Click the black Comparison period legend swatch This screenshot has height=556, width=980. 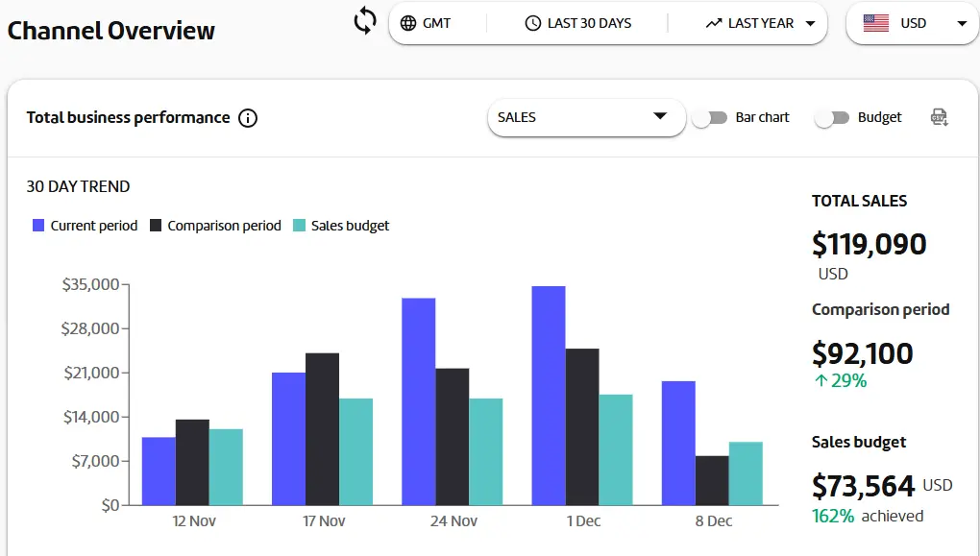click(x=156, y=226)
